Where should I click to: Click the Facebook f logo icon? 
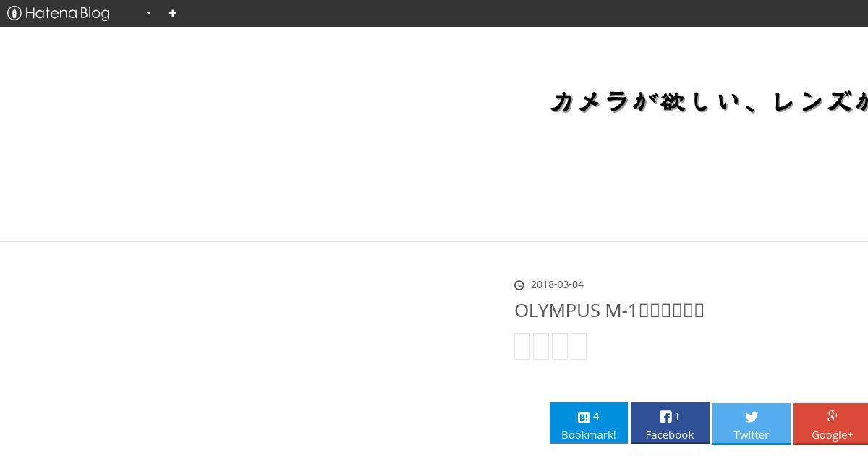(665, 417)
